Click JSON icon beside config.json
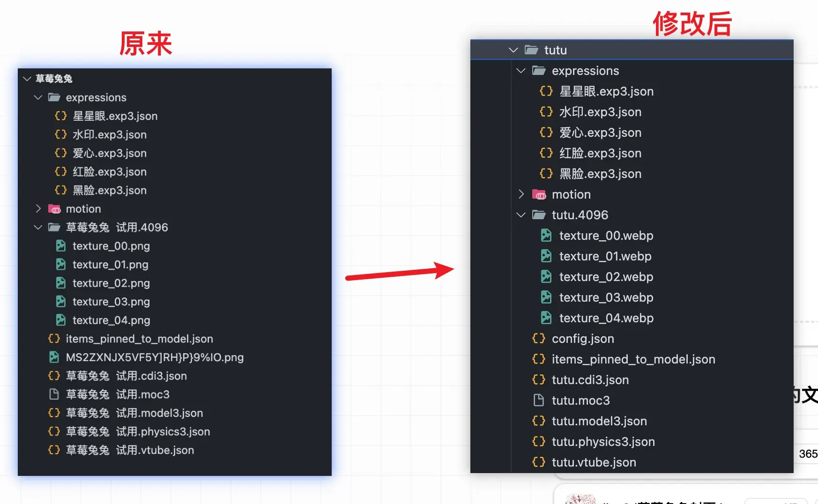 click(539, 339)
